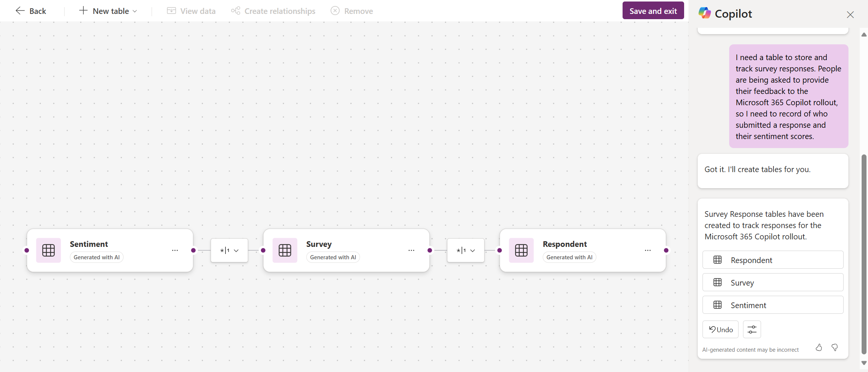
Task: Open the Create relationships tool
Action: [236, 11]
